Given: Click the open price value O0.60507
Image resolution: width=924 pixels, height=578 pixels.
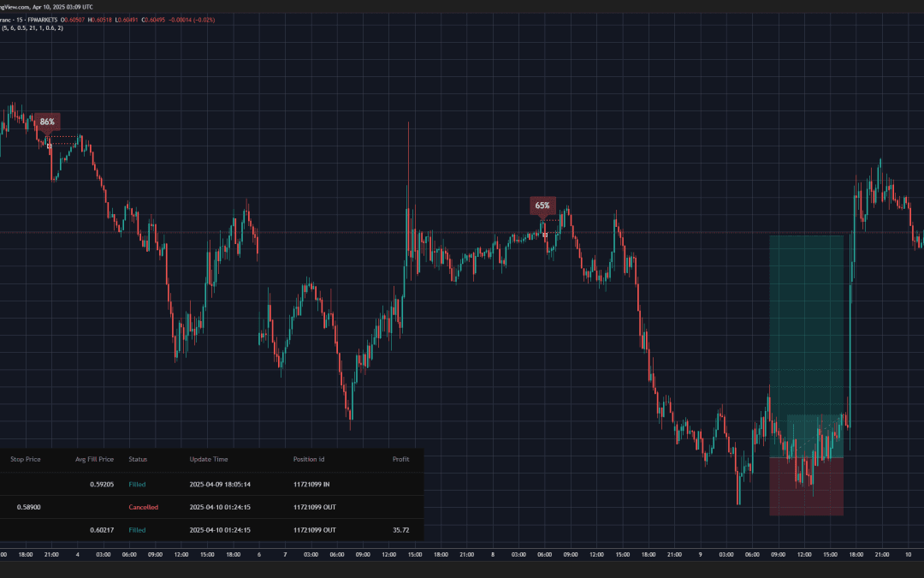Looking at the screenshot, I should (x=72, y=20).
